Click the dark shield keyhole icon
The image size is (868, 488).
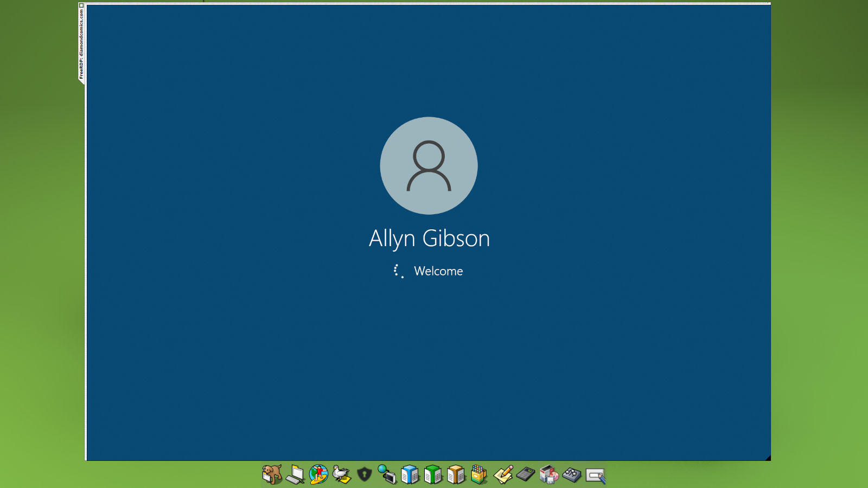[365, 475]
